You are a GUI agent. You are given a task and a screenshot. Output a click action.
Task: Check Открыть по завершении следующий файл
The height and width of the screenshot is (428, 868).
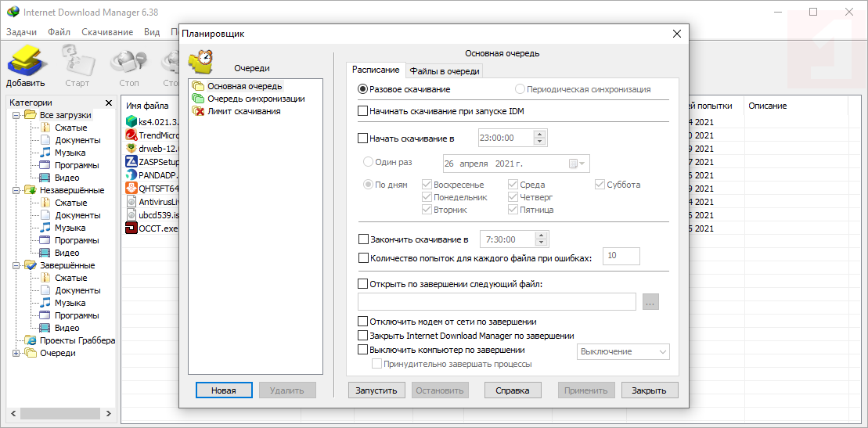click(362, 283)
